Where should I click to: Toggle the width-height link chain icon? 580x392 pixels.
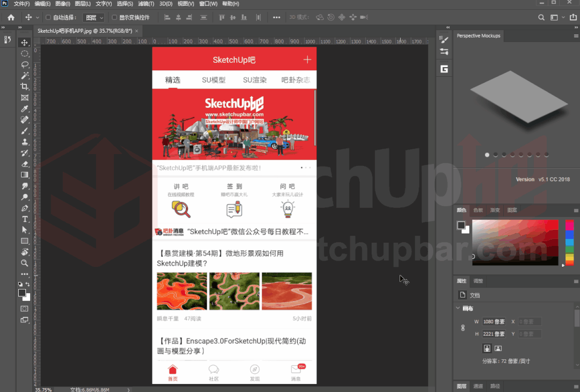(x=463, y=328)
